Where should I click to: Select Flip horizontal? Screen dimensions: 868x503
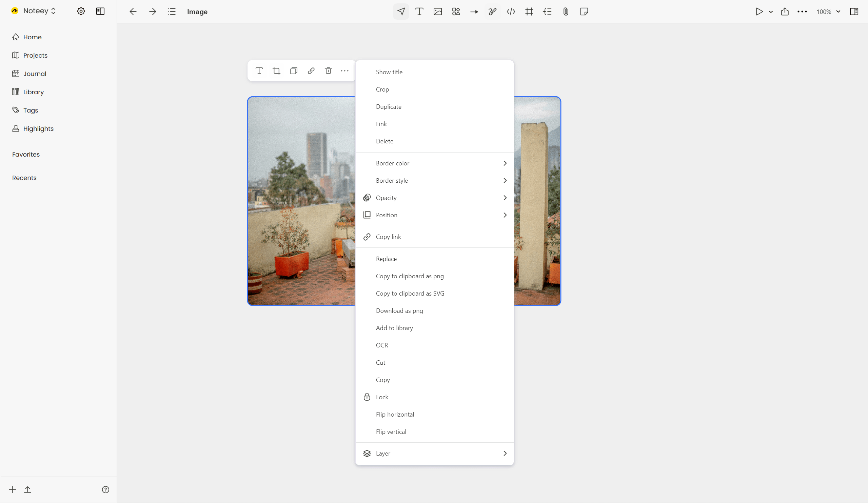coord(434,414)
